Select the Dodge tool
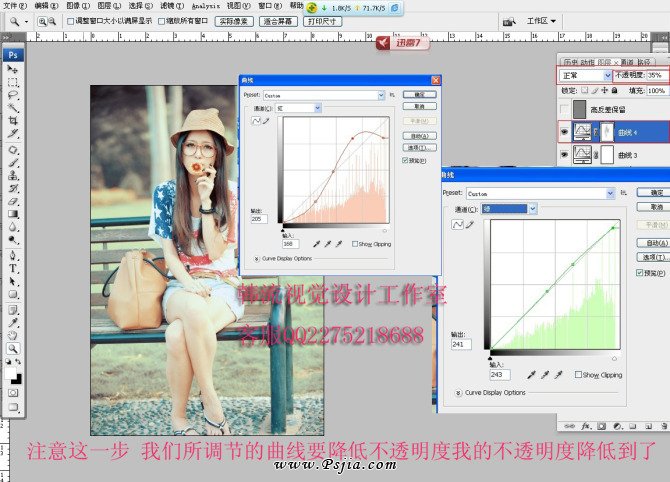The width and height of the screenshot is (670, 482). (13, 240)
